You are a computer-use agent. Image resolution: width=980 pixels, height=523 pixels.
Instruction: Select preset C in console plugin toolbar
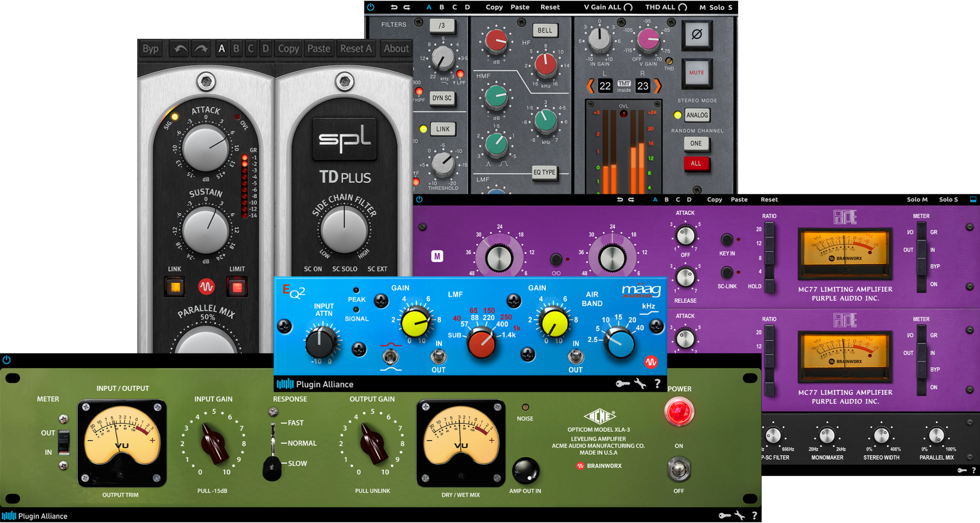click(x=455, y=7)
